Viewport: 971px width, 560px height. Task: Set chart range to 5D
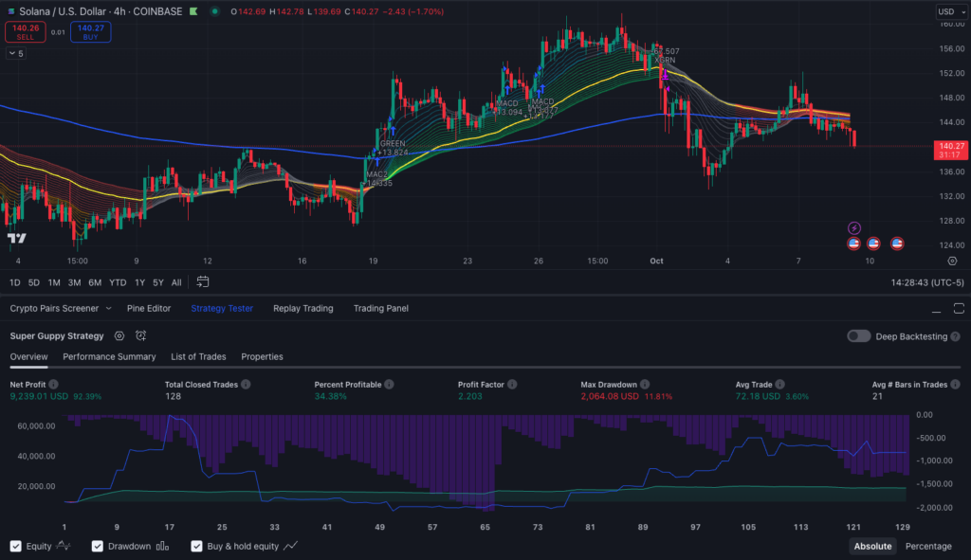coord(34,282)
